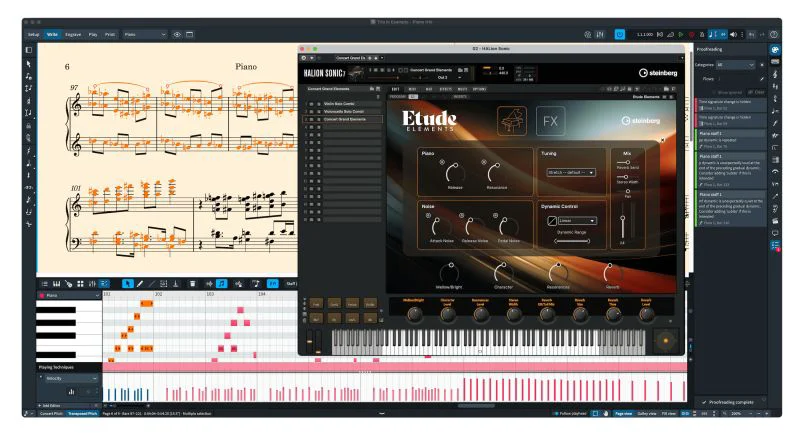Open the Piano layout dropdown
Screen dimensions: 800x433
(145, 34)
